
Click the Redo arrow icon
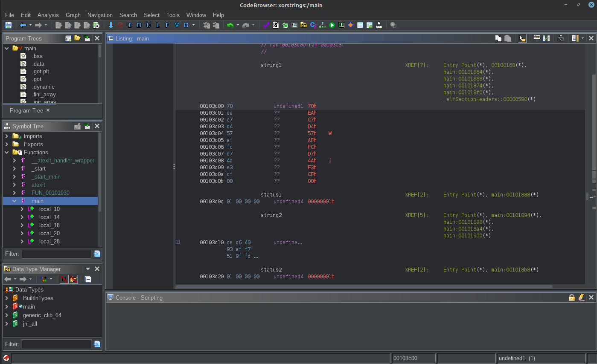pyautogui.click(x=246, y=25)
